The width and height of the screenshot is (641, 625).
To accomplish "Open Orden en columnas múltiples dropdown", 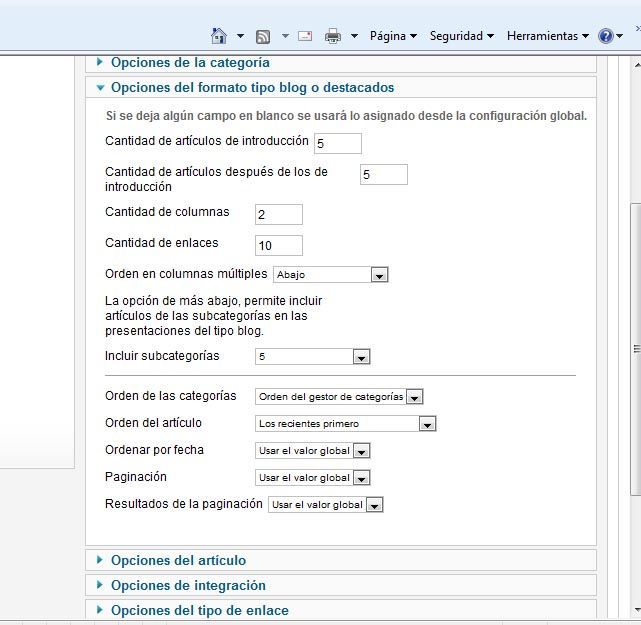I will 331,275.
